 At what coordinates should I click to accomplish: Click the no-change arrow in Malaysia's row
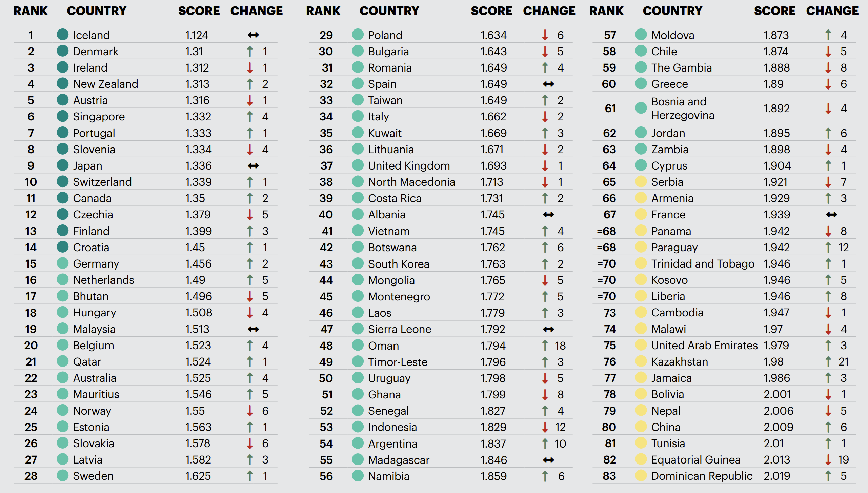(253, 329)
